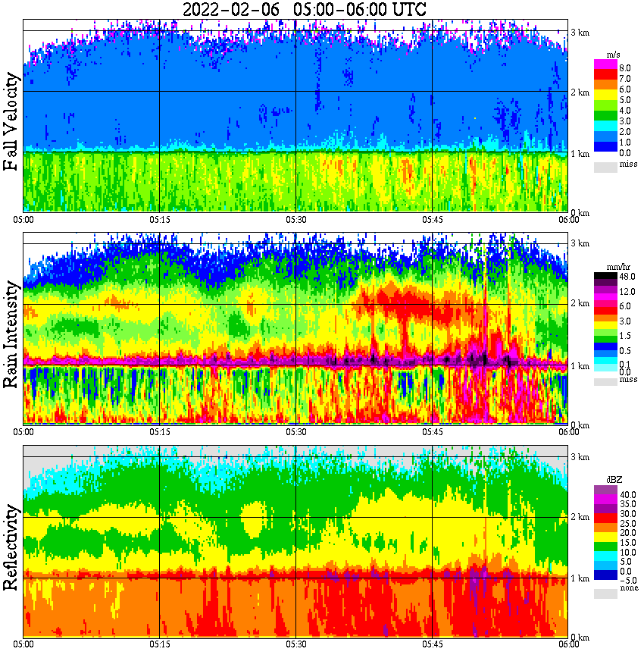Pick the yellow swatch in the m/s legend
644x658 pixels.
point(605,96)
